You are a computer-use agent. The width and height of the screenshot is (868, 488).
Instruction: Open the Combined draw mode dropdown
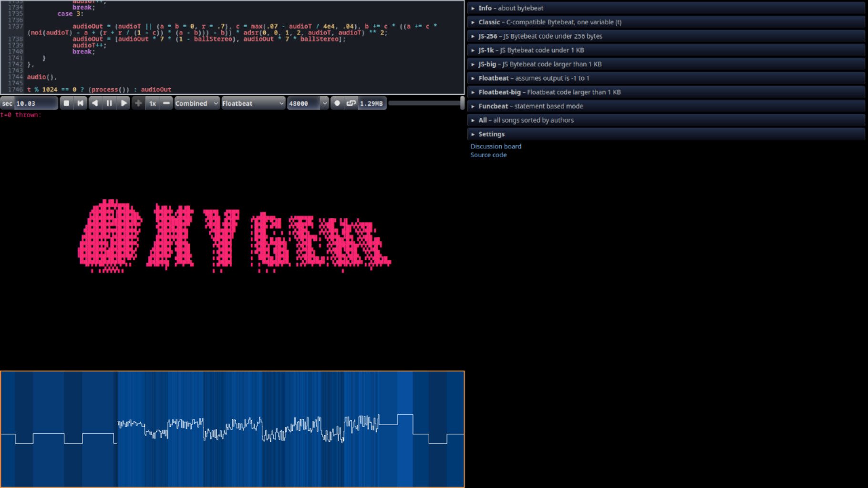point(196,103)
